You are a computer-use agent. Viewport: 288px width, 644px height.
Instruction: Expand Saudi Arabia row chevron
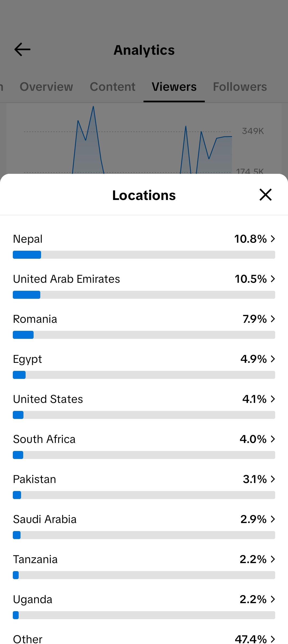[x=273, y=519]
